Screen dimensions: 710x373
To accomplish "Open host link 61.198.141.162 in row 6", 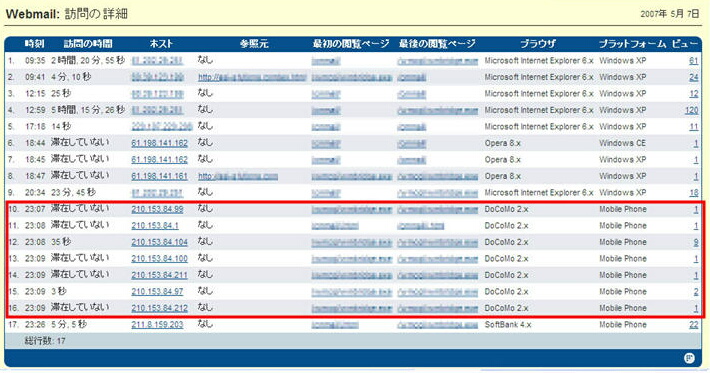I will (159, 143).
